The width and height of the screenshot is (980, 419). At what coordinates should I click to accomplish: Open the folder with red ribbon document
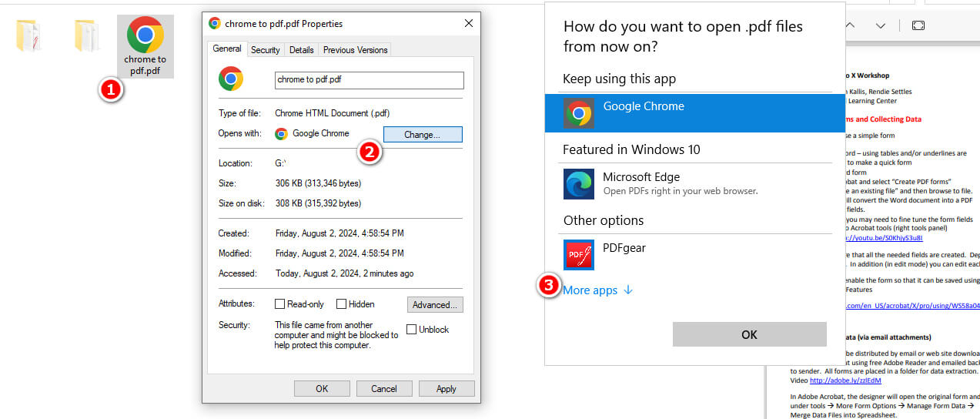click(x=28, y=35)
